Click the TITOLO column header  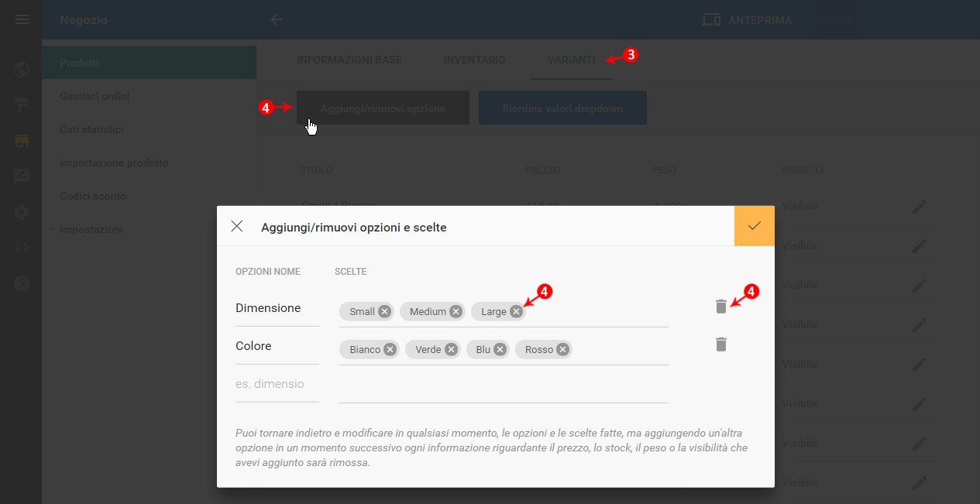pos(317,170)
